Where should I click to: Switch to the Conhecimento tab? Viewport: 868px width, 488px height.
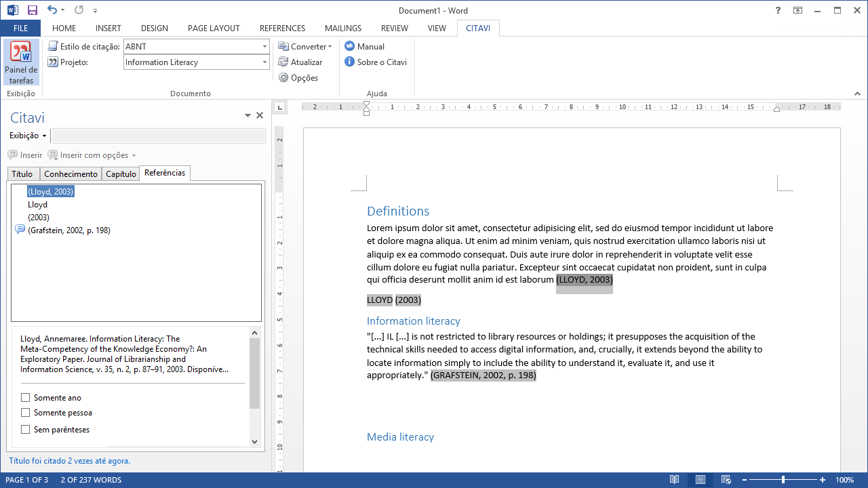point(71,174)
